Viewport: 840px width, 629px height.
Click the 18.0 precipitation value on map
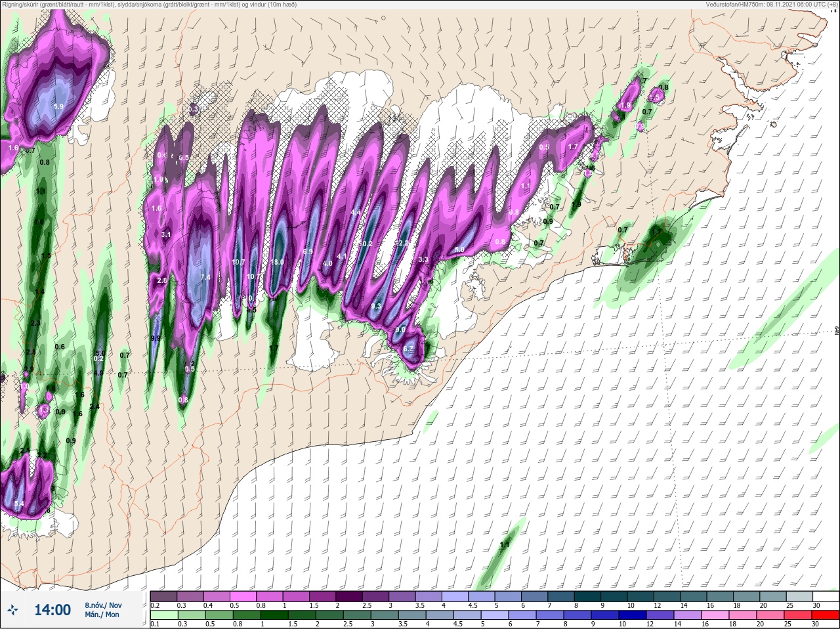pos(278,262)
